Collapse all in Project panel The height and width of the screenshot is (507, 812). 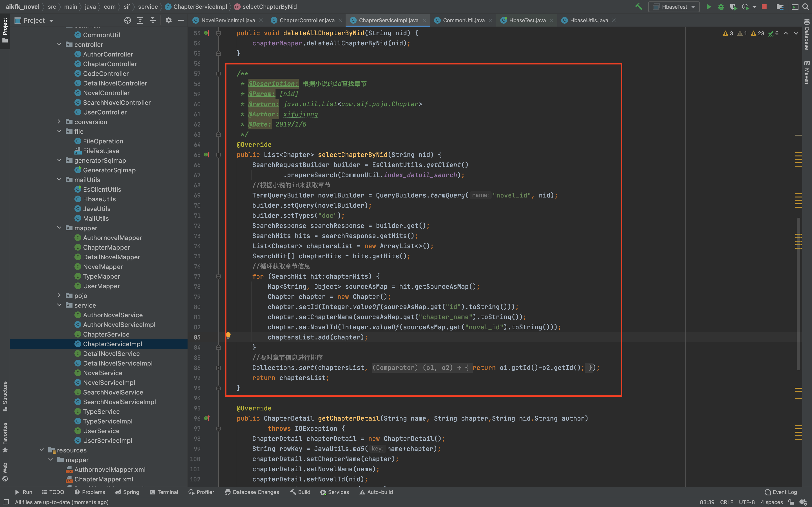pyautogui.click(x=153, y=21)
